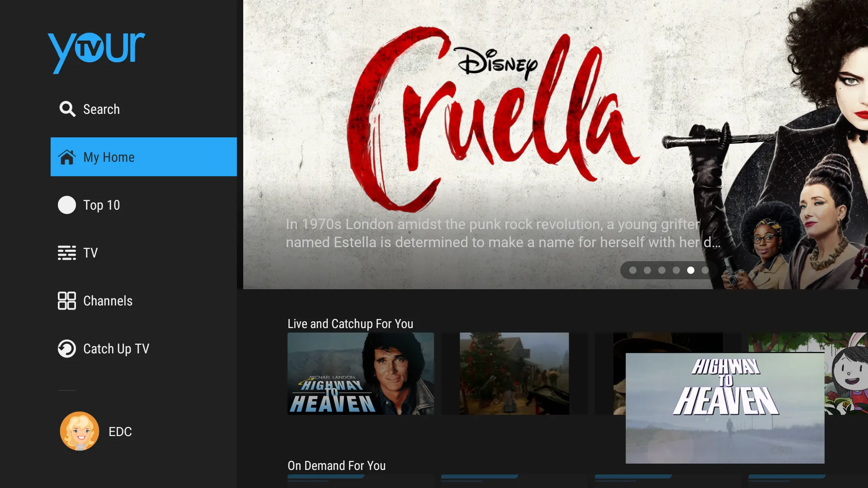Open the My Home menu item
Screen dimensions: 868x488
click(x=144, y=157)
